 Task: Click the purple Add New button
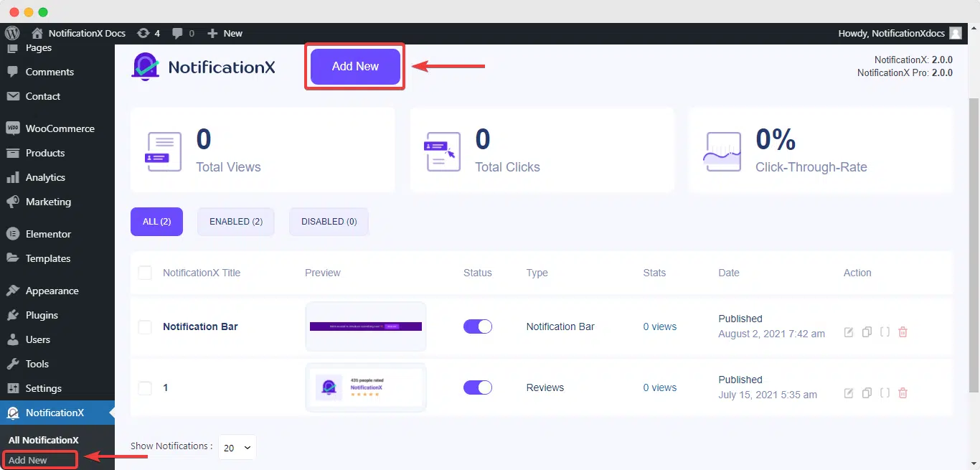tap(355, 66)
